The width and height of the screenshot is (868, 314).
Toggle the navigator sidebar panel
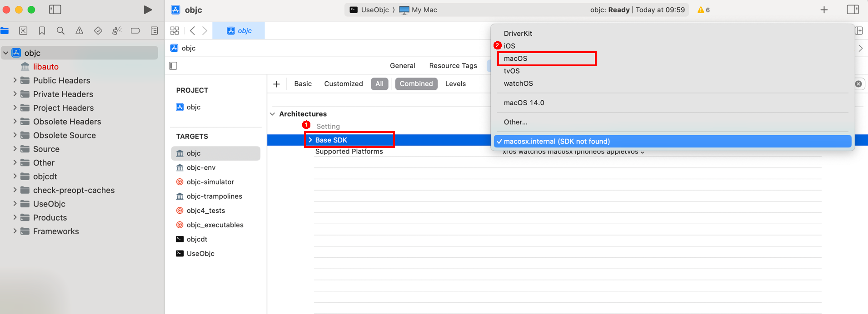55,10
